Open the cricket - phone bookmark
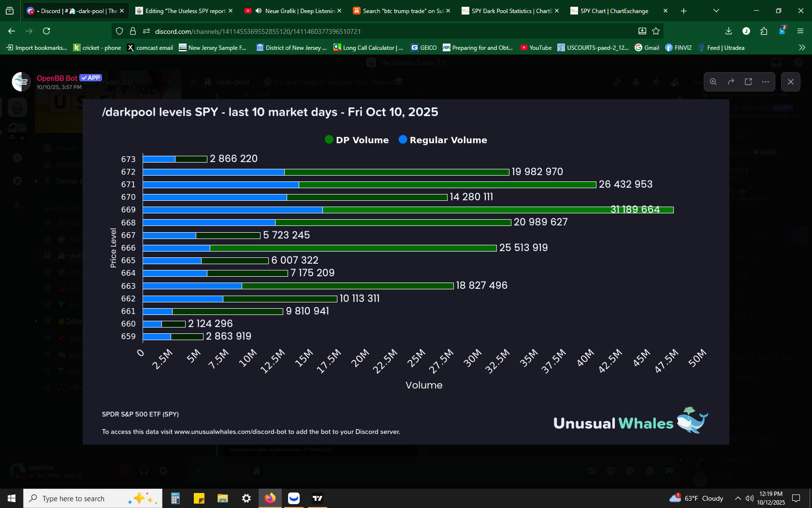The height and width of the screenshot is (508, 812). (x=97, y=47)
